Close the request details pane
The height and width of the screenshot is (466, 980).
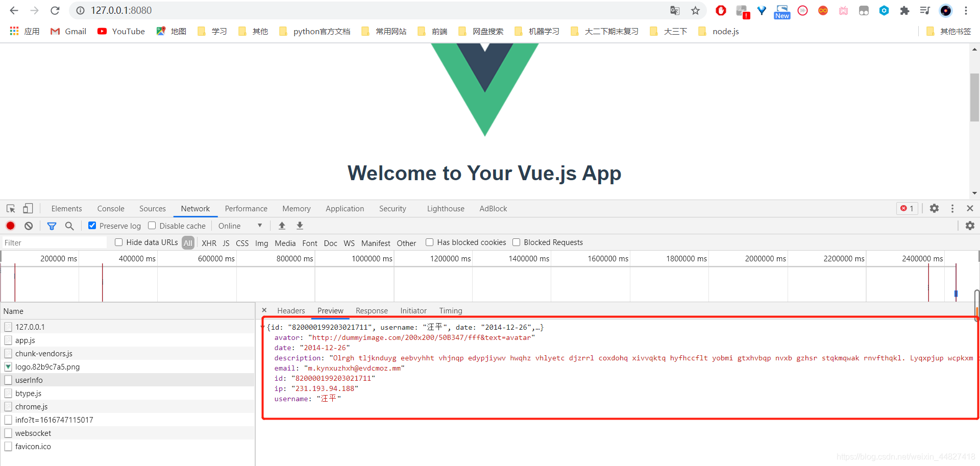coord(264,310)
